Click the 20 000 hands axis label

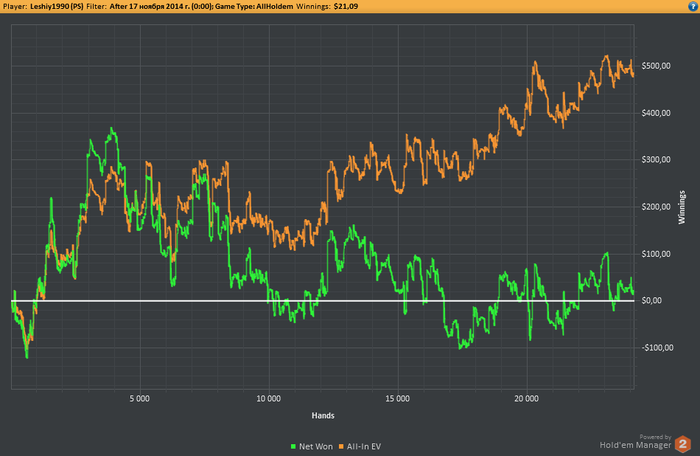click(526, 398)
